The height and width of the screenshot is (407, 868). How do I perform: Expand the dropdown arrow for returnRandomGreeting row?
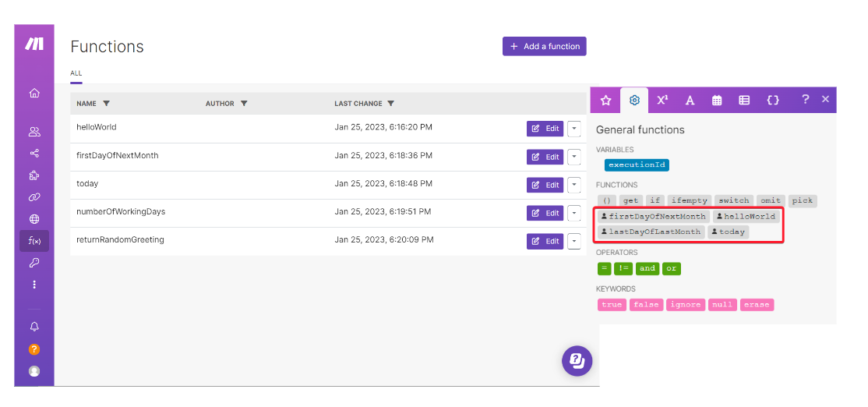tap(574, 241)
